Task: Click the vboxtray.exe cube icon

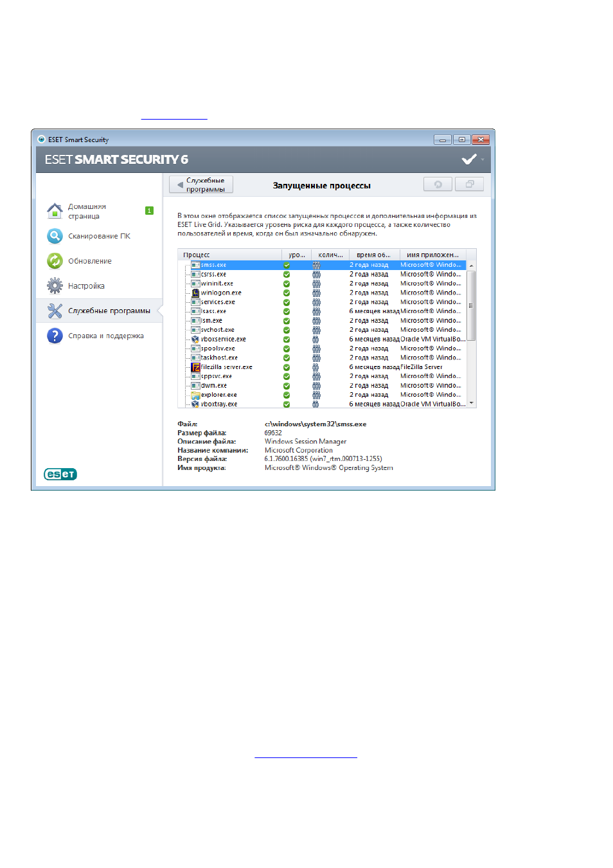Action: point(195,404)
